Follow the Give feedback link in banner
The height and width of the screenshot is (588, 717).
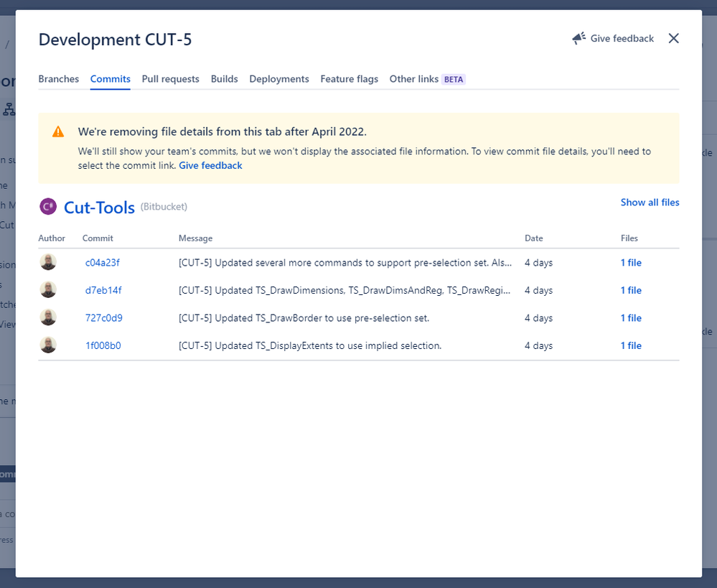click(210, 166)
